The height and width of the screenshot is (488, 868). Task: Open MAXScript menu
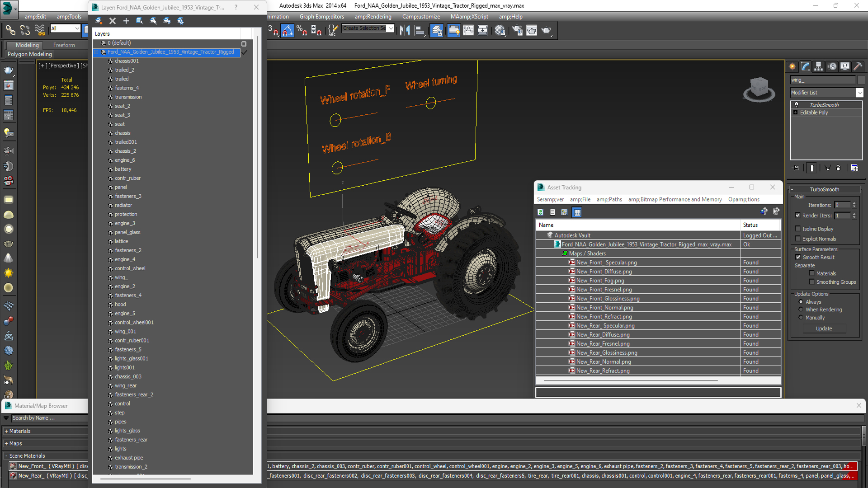(x=469, y=17)
